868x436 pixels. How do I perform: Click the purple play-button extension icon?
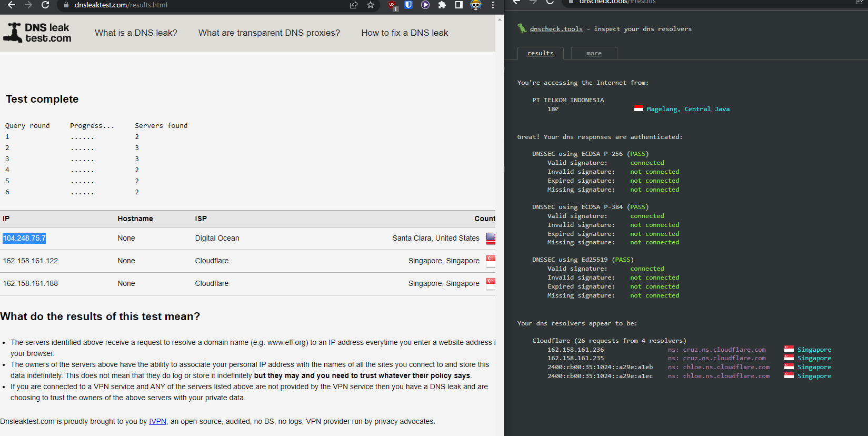[425, 5]
